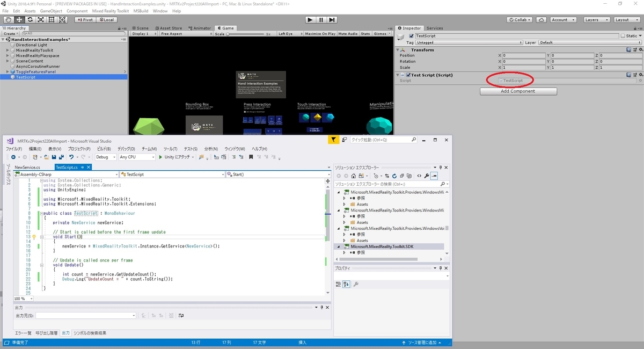Toggle Maximize On Play in Game view
Image resolution: width=644 pixels, height=349 pixels.
(x=320, y=34)
